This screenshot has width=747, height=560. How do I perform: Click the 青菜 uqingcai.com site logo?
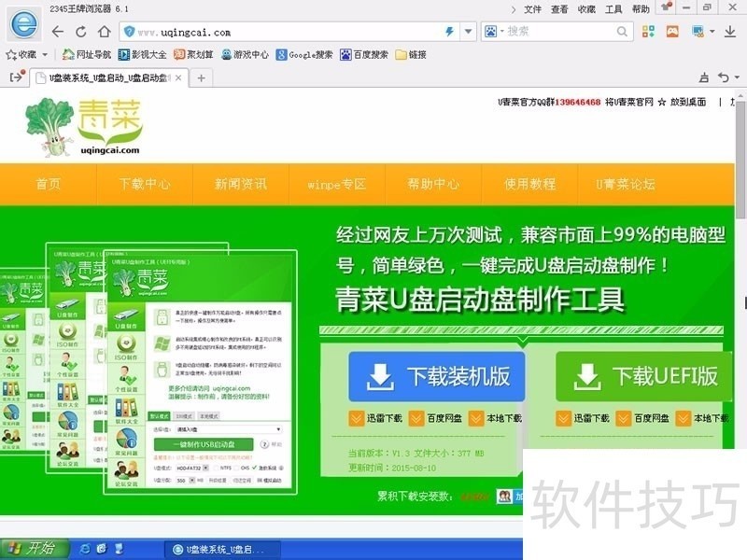point(84,127)
